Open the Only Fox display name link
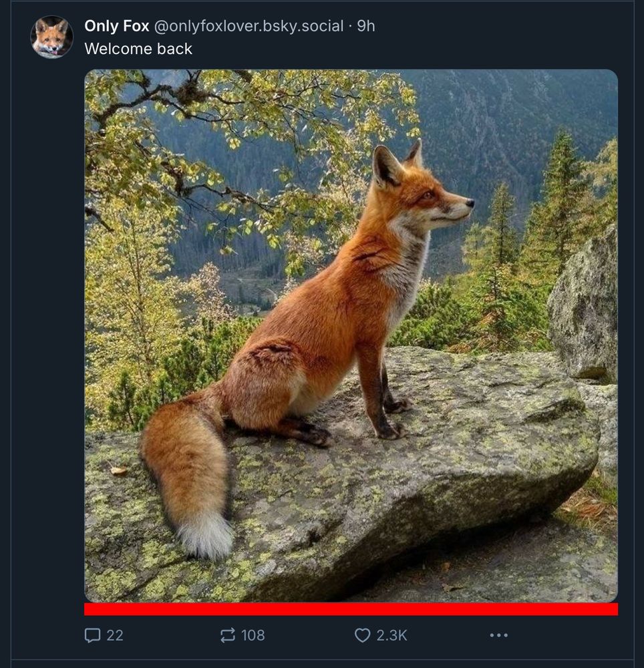The width and height of the screenshot is (644, 668). point(116,26)
